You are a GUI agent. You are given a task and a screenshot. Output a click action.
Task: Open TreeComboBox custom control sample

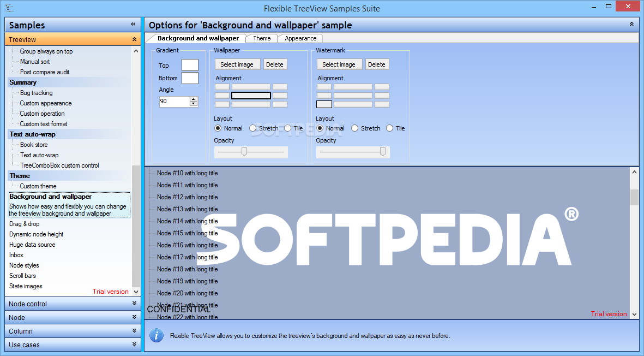(x=59, y=165)
